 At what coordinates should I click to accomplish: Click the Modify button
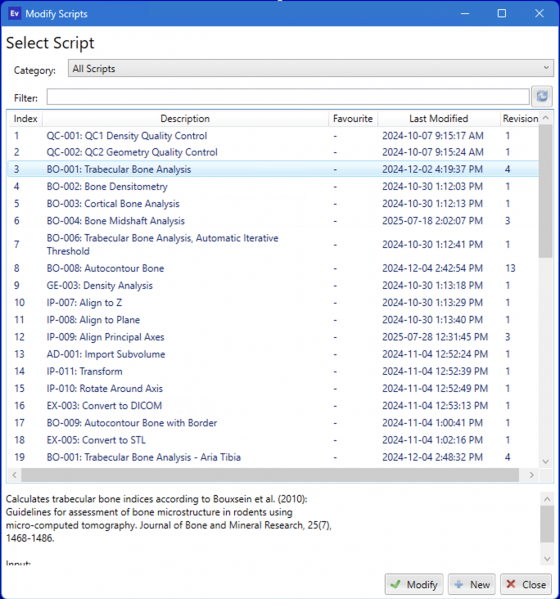click(x=414, y=584)
